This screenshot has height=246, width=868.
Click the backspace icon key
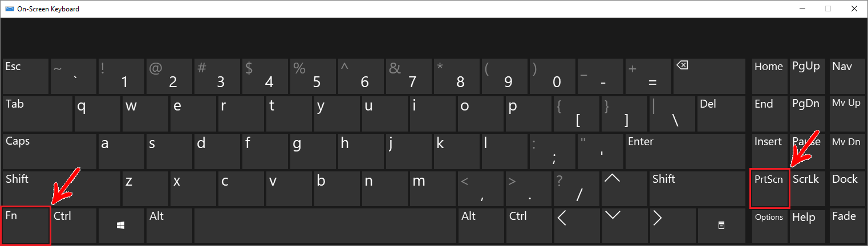(709, 76)
